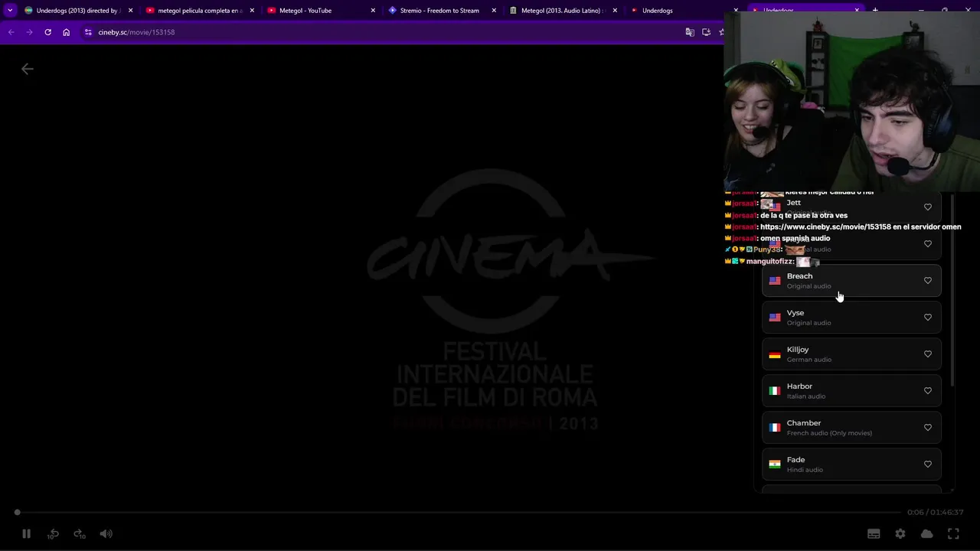The image size is (980, 551).
Task: Click the Italian flag on Harbor
Action: [x=775, y=391]
